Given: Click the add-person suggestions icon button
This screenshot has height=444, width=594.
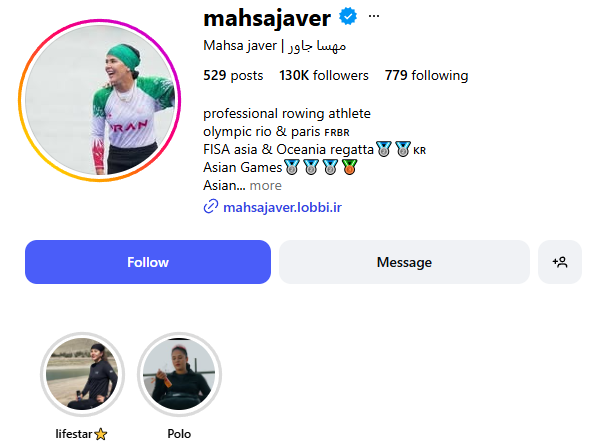Looking at the screenshot, I should point(560,262).
